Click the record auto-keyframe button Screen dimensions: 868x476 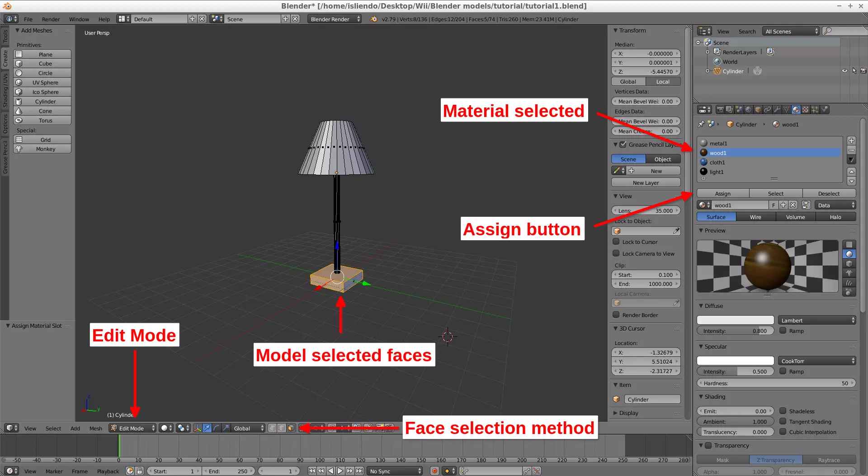pyautogui.click(x=434, y=471)
